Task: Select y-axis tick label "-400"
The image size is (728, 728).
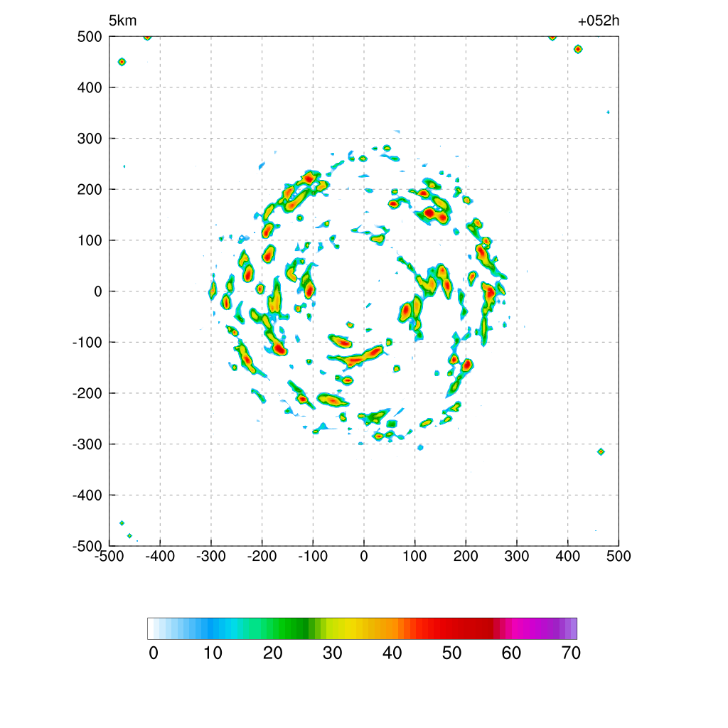Action: click(x=87, y=496)
